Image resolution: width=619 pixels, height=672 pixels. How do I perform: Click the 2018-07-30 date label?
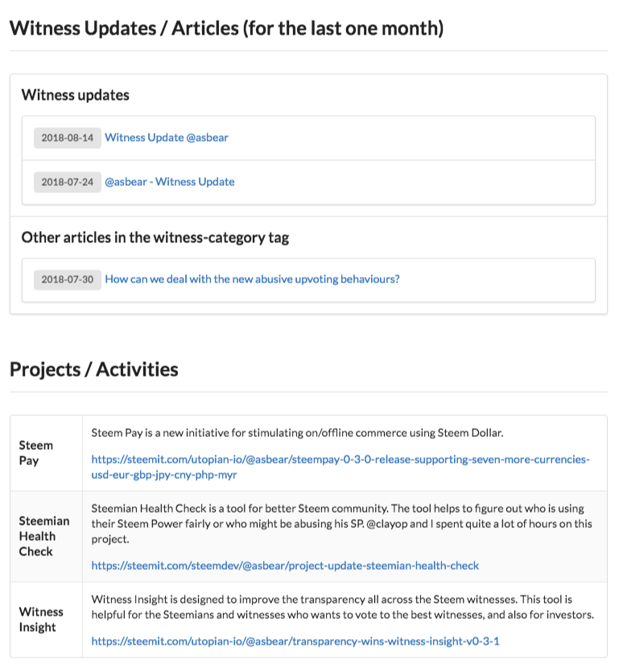click(x=68, y=279)
